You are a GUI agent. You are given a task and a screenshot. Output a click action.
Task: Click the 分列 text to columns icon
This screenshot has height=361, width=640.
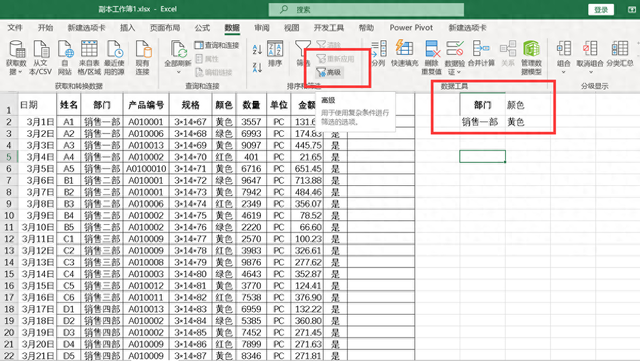click(379, 49)
